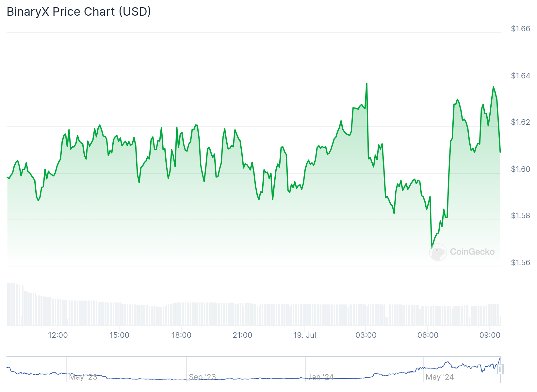Click the $1.62 price axis label

[521, 122]
